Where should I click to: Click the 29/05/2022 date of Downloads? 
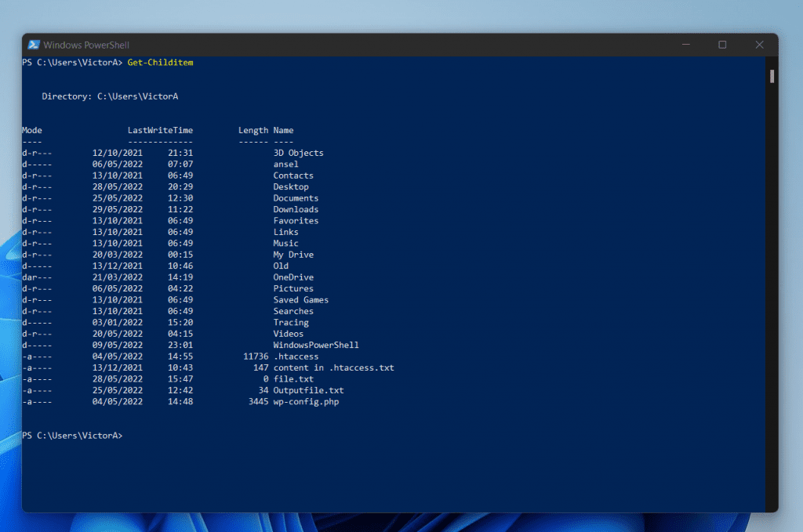118,209
